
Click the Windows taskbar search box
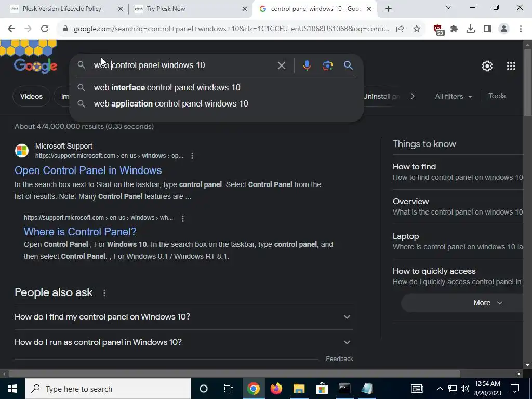coord(108,389)
